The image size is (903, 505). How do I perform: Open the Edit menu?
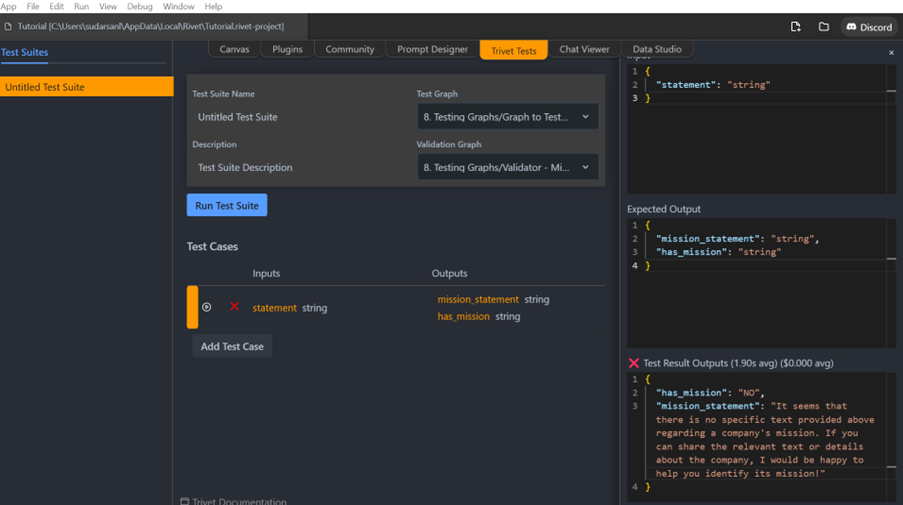click(56, 6)
